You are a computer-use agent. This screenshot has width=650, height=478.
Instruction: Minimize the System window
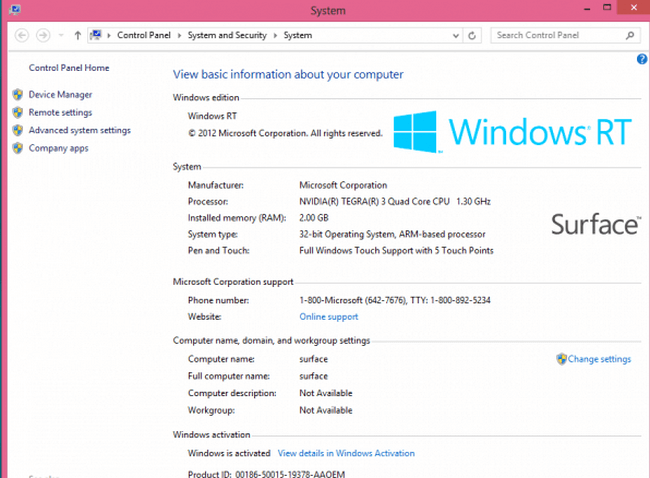(x=587, y=9)
